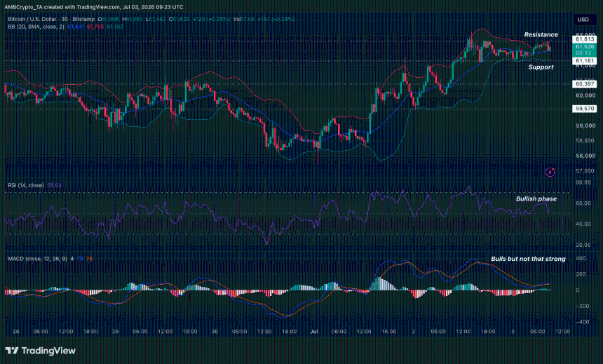Click the TradingView logo icon

[12, 351]
